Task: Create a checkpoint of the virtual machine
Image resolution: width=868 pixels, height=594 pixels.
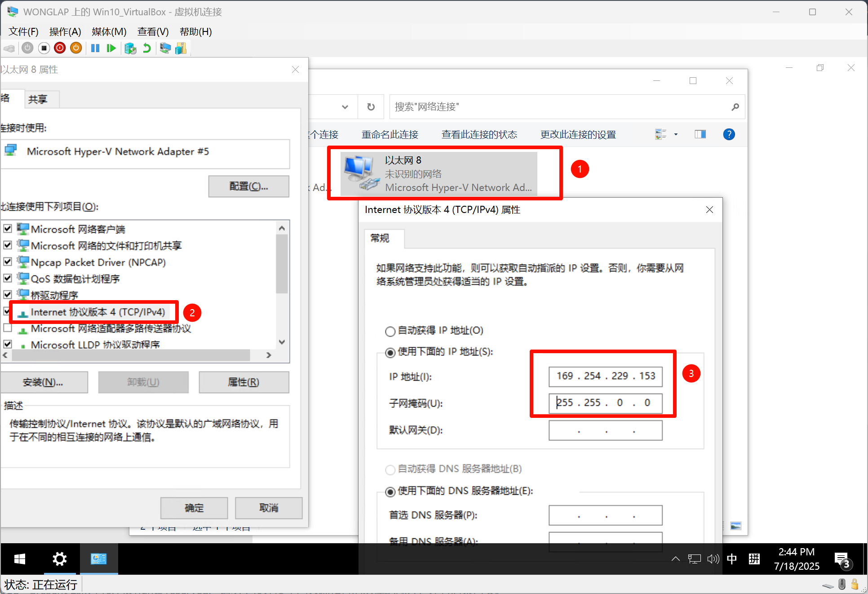Action: point(131,48)
